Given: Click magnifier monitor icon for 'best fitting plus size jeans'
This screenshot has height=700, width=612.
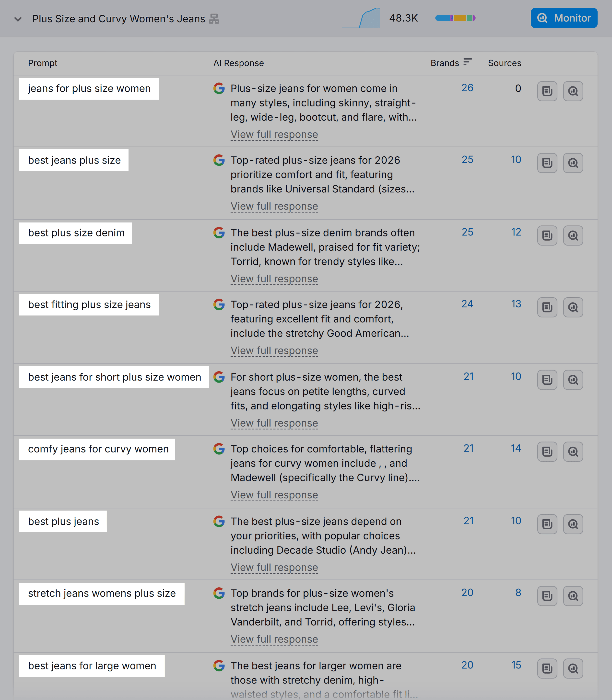Looking at the screenshot, I should point(573,307).
